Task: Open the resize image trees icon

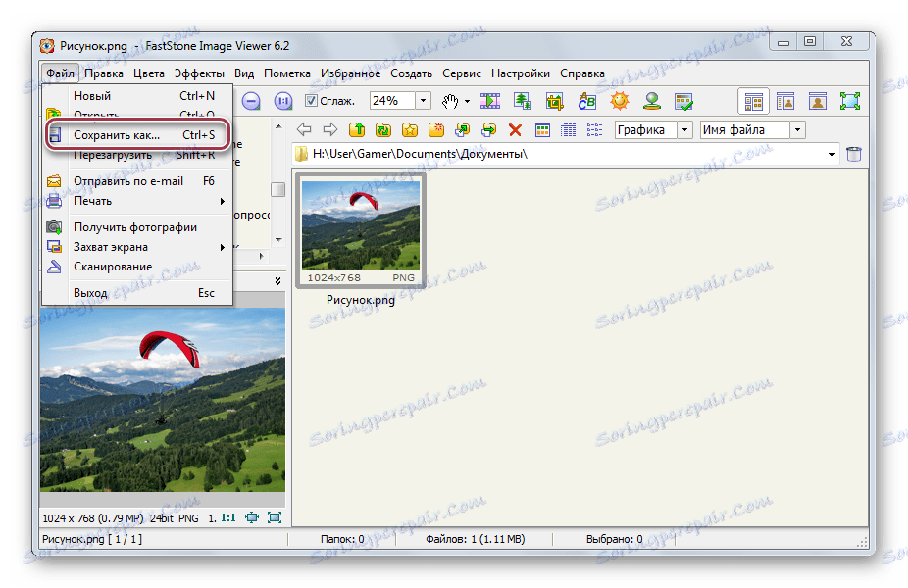Action: (x=523, y=101)
